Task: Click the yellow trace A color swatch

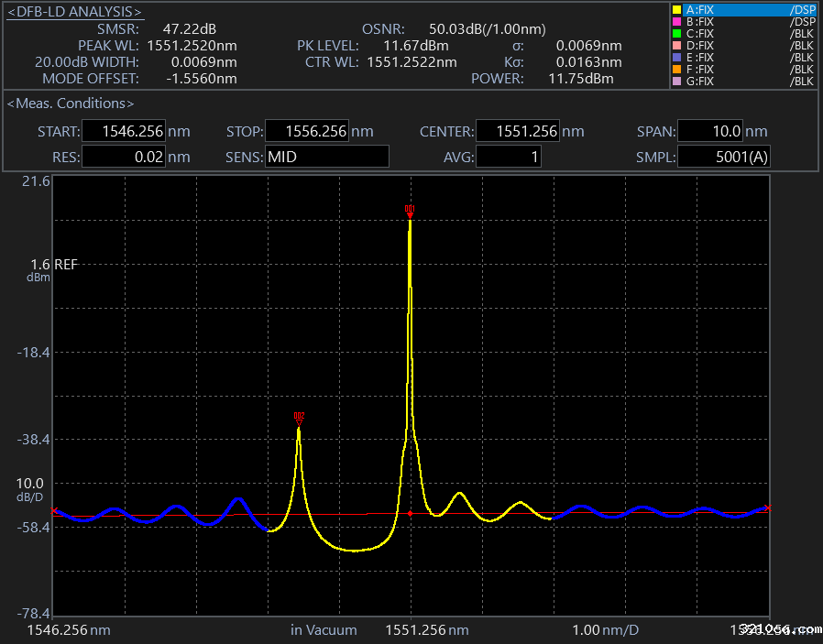Action: tap(677, 10)
